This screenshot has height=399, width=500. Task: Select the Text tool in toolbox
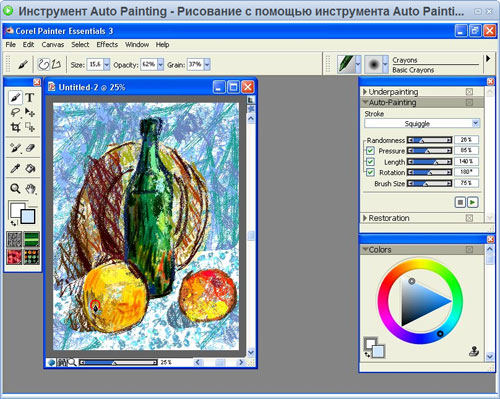pyautogui.click(x=30, y=98)
